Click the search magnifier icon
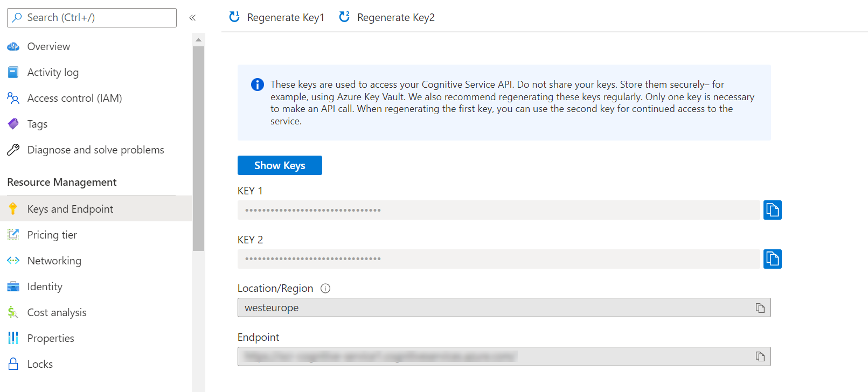 pyautogui.click(x=17, y=17)
